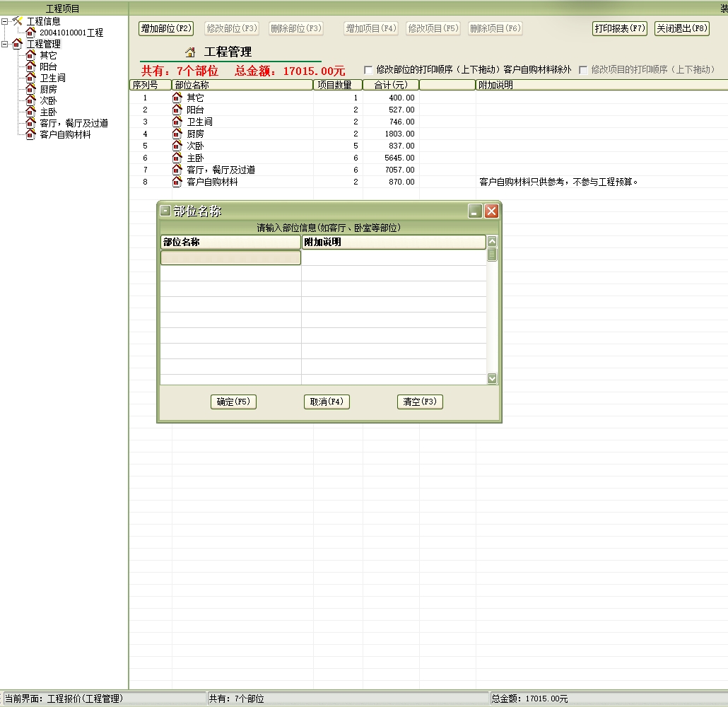This screenshot has width=728, height=707.
Task: Collapse the 工程管理 tree node
Action: click(5, 44)
